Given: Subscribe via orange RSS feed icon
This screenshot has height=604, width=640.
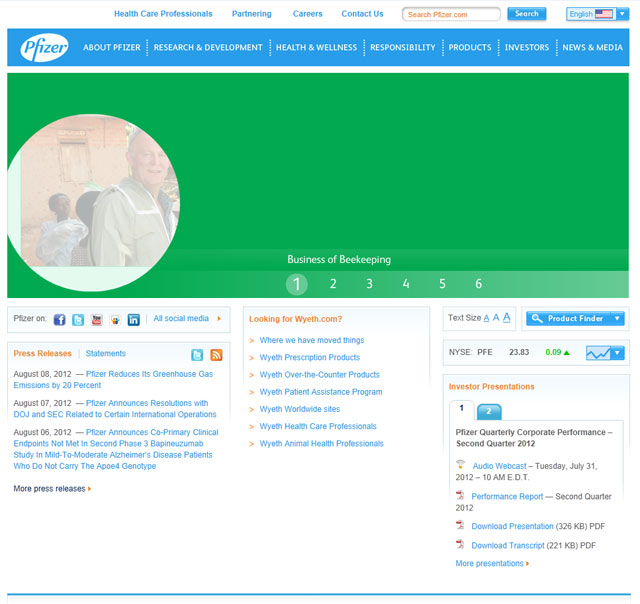Looking at the screenshot, I should [216, 355].
